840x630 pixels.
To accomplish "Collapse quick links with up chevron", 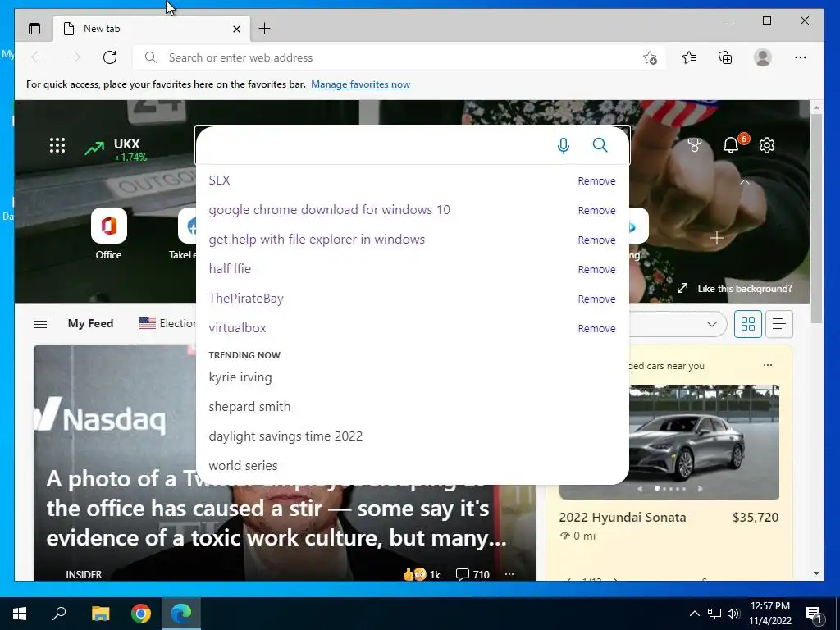I will click(745, 182).
